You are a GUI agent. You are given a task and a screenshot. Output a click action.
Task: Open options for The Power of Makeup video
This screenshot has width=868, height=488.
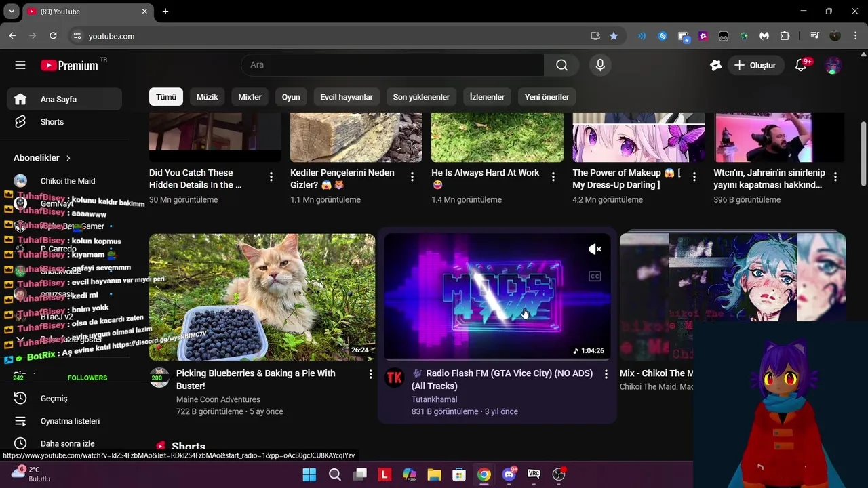click(694, 177)
